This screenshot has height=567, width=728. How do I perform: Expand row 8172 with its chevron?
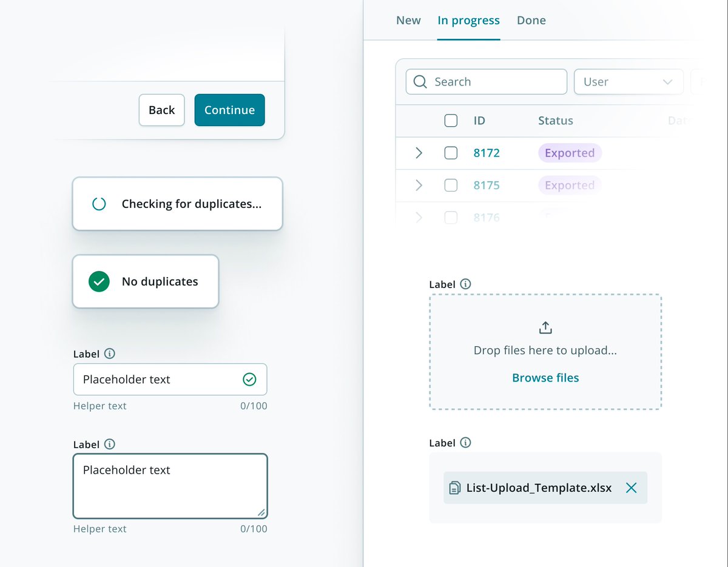(x=419, y=153)
